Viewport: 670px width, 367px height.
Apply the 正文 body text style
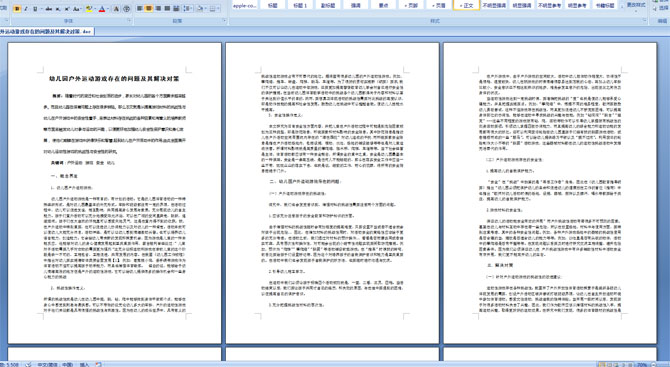coord(467,5)
